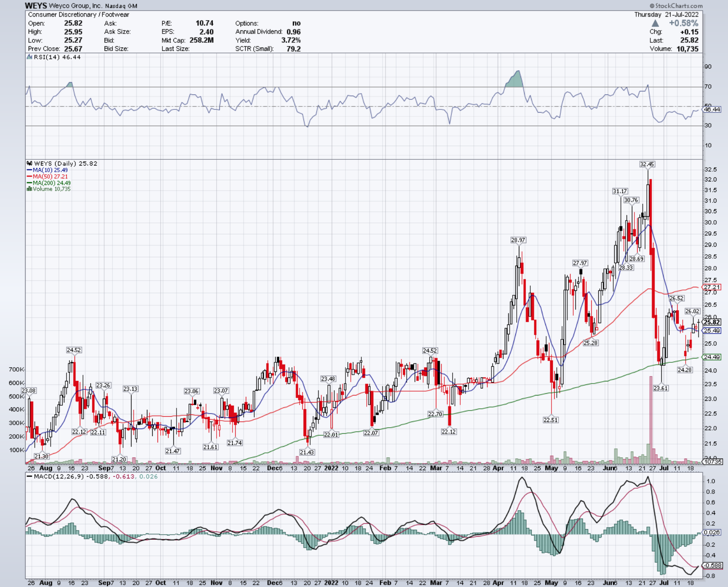
Task: Click the 28.97 April high label
Action: point(518,240)
